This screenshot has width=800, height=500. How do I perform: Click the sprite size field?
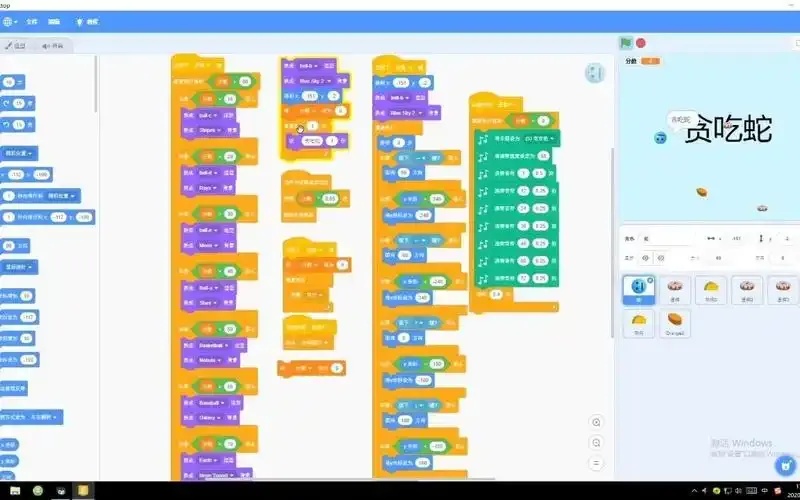tap(718, 258)
